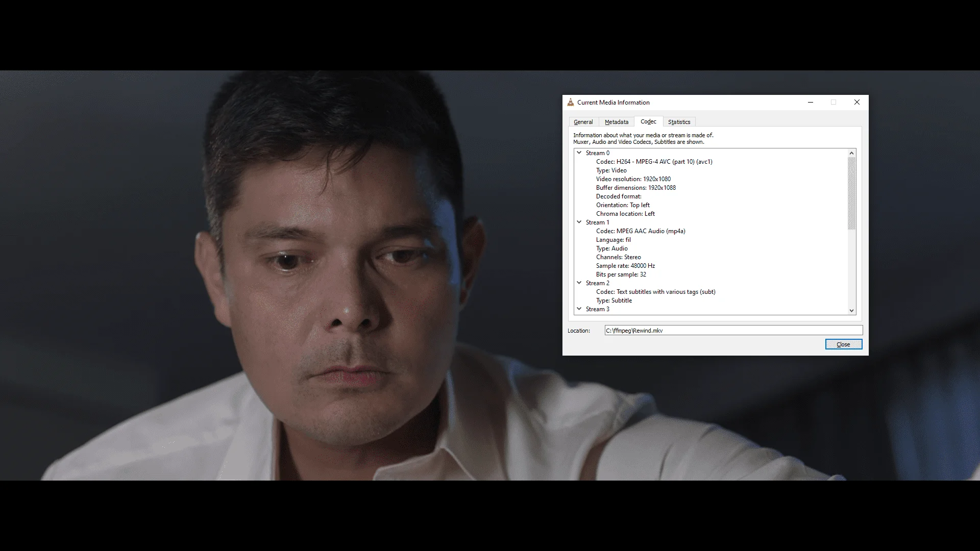
Task: Select 'Bits per sample: 32' row
Action: [x=621, y=274]
